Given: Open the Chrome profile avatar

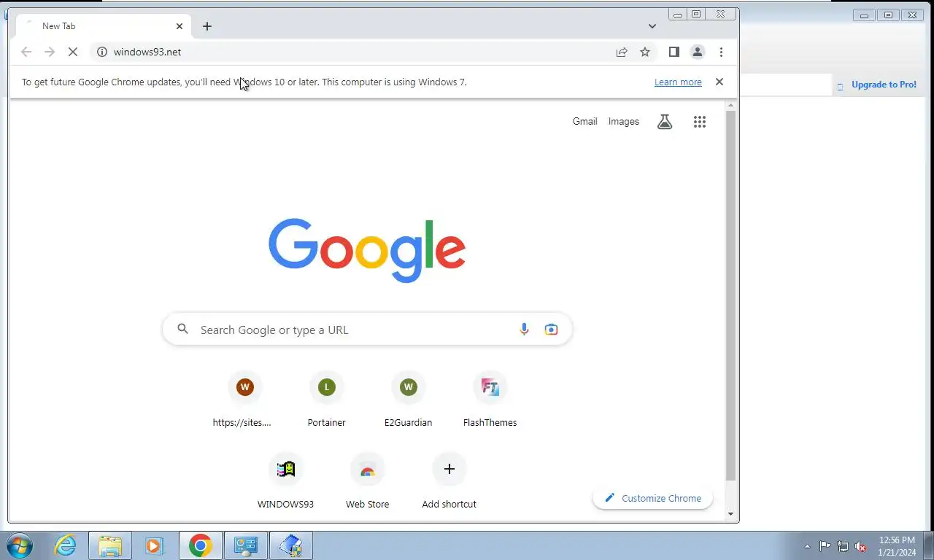Looking at the screenshot, I should (x=698, y=52).
